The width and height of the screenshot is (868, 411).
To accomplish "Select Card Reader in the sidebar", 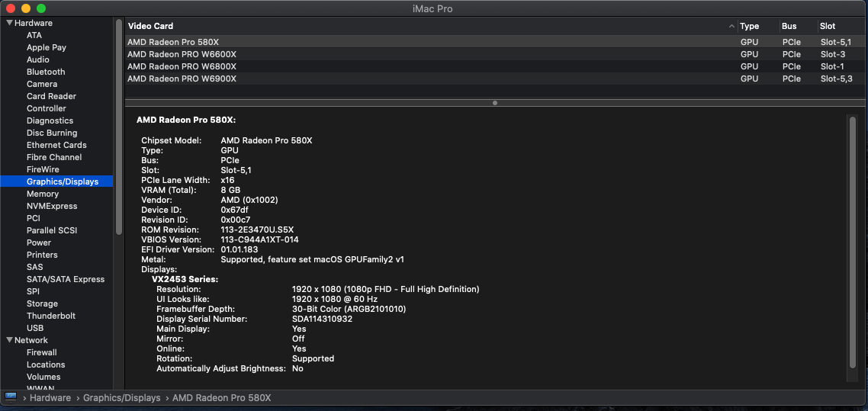I will [51, 96].
